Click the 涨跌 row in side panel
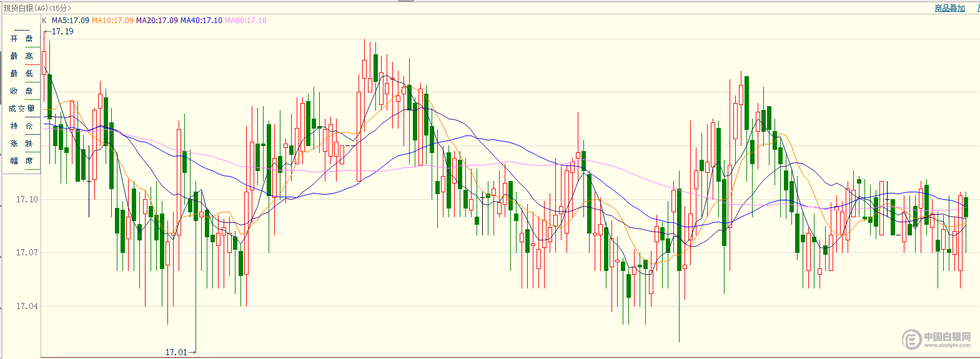The height and width of the screenshot is (359, 980). click(22, 144)
